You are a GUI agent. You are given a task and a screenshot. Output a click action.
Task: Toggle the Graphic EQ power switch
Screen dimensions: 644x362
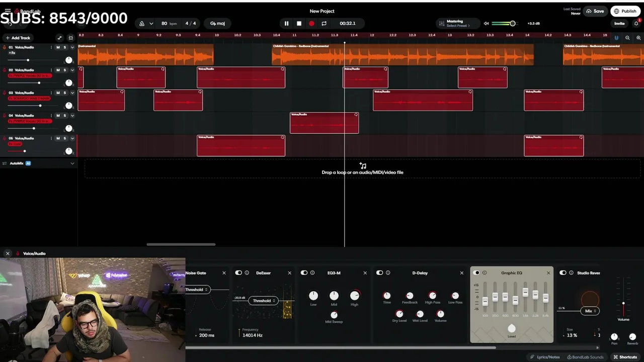click(476, 273)
